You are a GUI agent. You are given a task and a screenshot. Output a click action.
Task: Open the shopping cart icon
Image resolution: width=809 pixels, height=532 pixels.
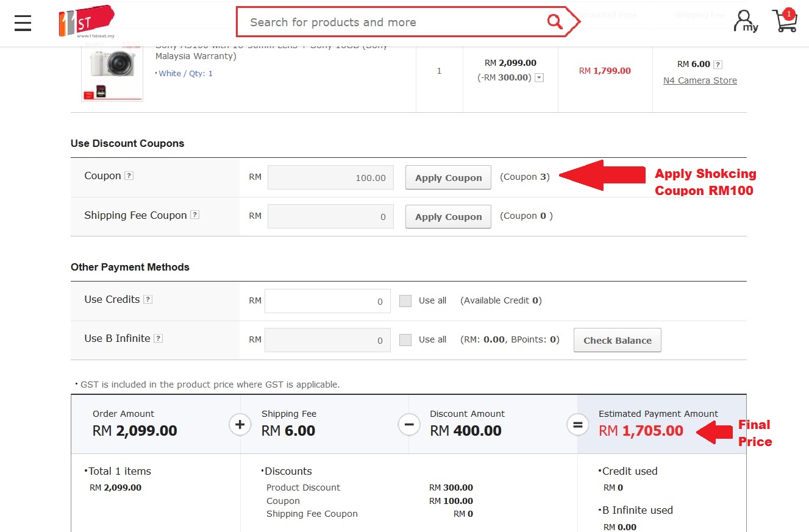click(x=784, y=21)
